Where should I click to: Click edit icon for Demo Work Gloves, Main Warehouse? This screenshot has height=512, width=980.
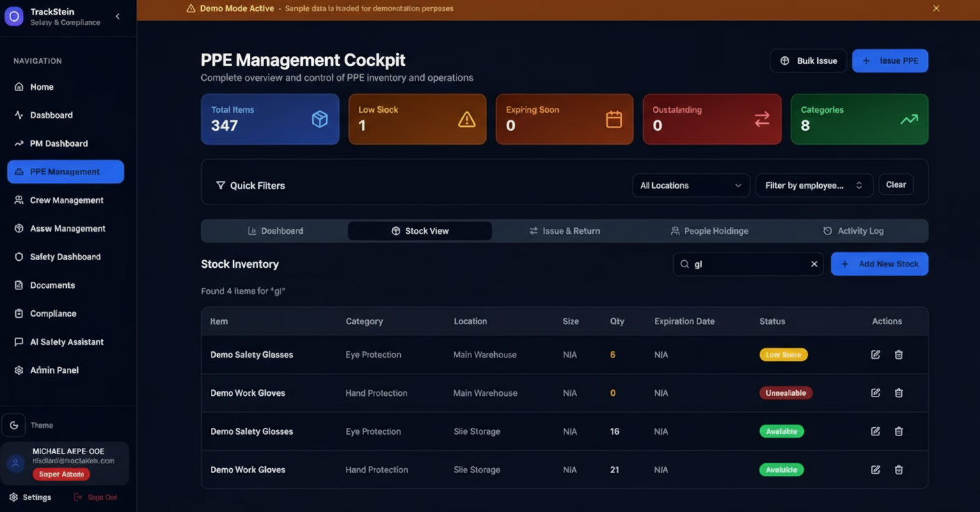click(x=876, y=393)
